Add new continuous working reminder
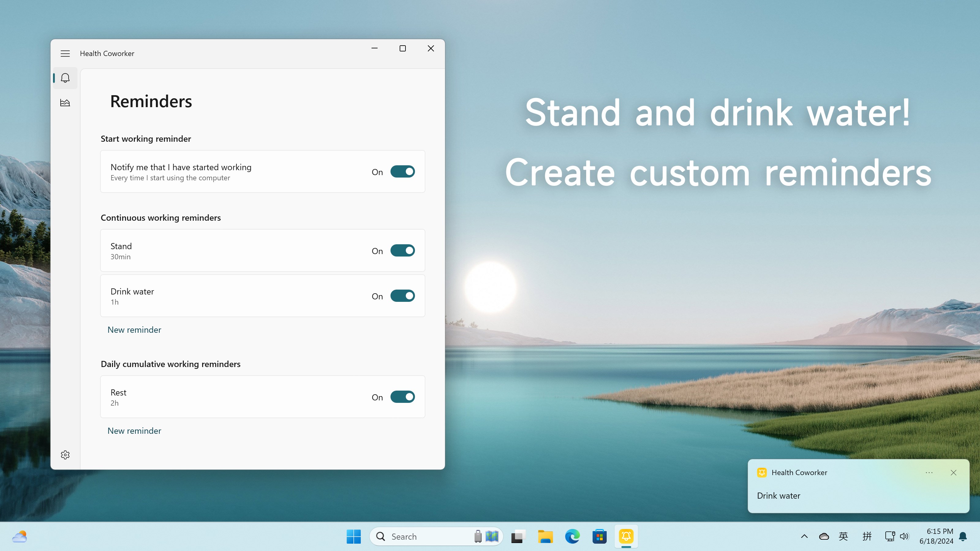Viewport: 980px width, 551px height. pyautogui.click(x=134, y=330)
